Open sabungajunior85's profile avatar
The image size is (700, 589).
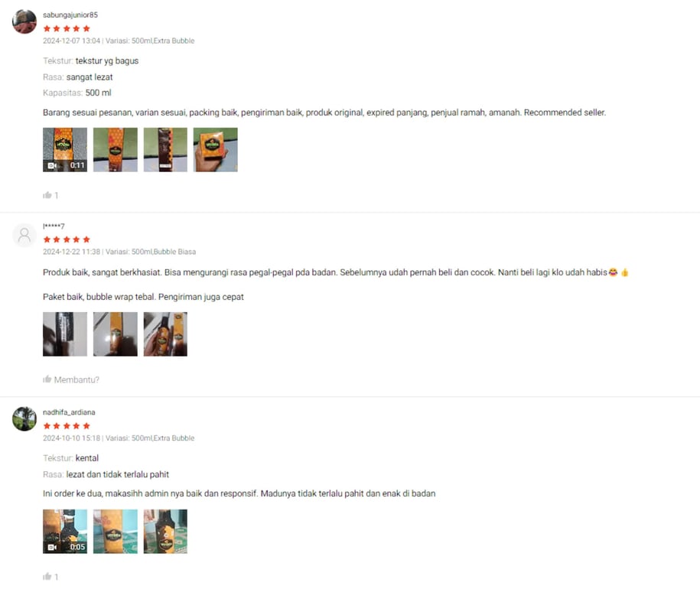24,21
